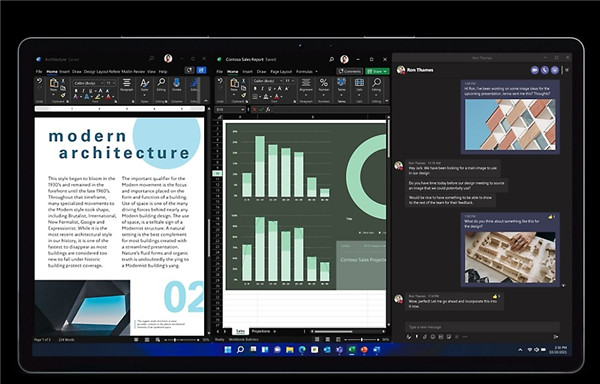Click the Excel formula bar input
This screenshot has width=600, height=384.
(330, 110)
